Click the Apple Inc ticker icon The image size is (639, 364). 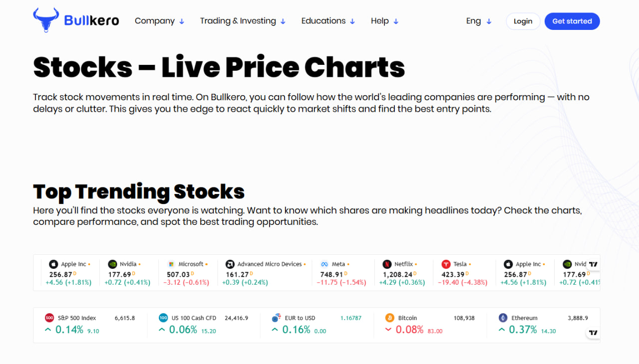(x=53, y=264)
